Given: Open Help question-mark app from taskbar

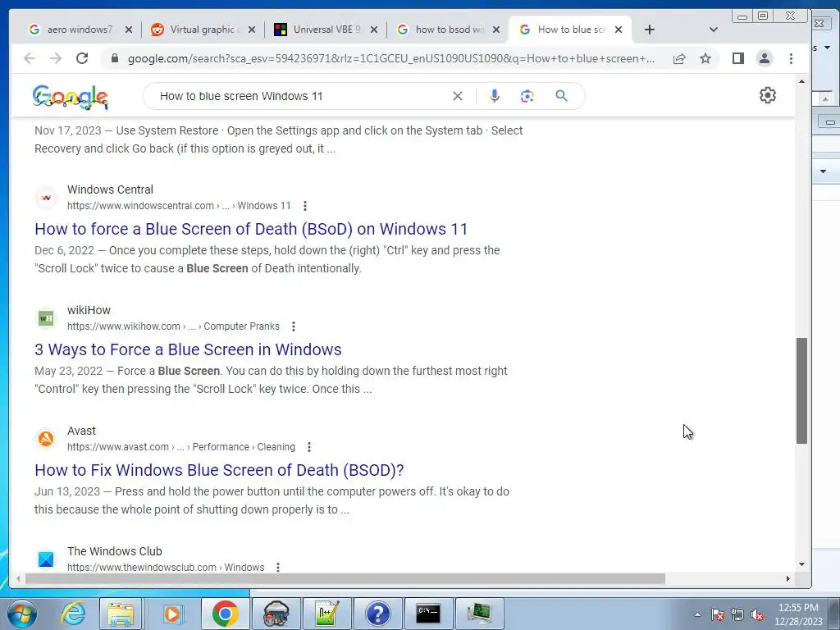Looking at the screenshot, I should (377, 614).
